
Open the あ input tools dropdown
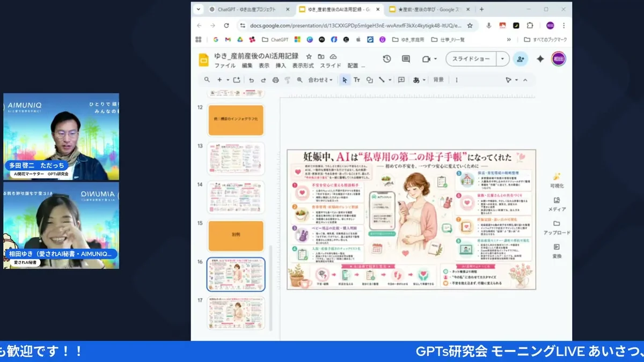[x=419, y=80]
